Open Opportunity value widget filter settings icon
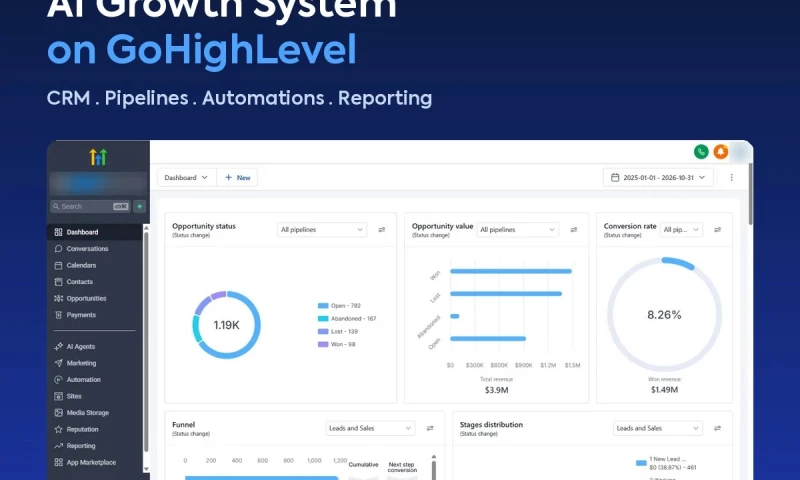Image resolution: width=800 pixels, height=480 pixels. (x=573, y=230)
